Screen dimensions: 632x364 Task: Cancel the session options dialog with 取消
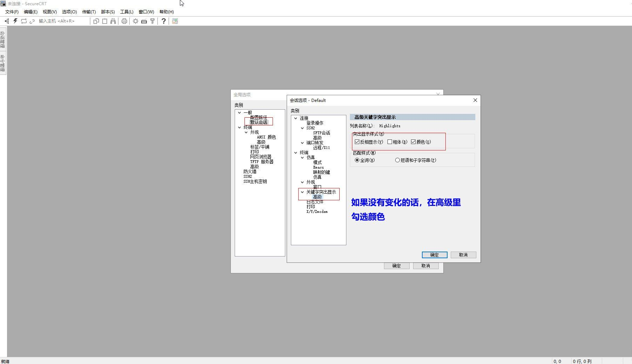[x=463, y=255]
